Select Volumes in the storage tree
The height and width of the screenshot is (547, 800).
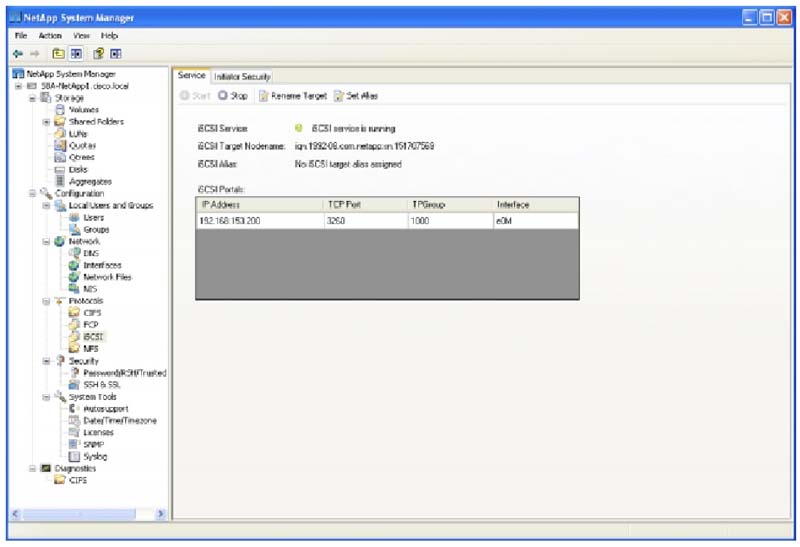pos(84,110)
